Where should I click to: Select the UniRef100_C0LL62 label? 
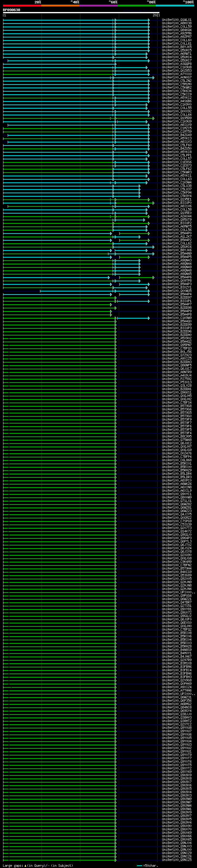pos(177,243)
